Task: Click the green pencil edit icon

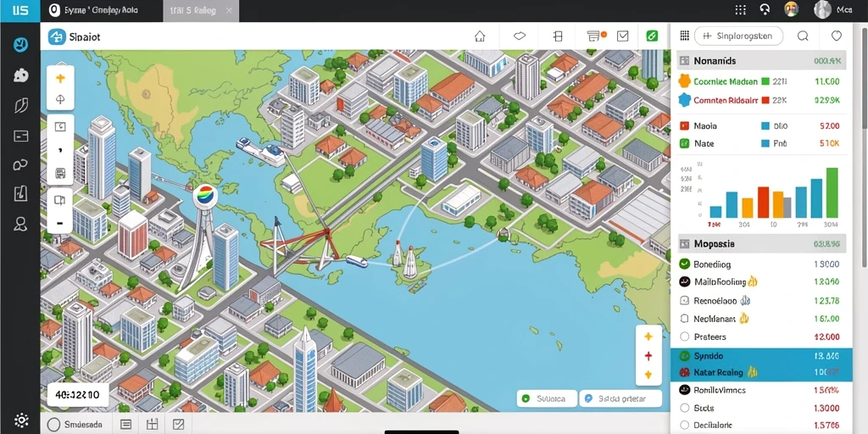Action: [x=652, y=36]
